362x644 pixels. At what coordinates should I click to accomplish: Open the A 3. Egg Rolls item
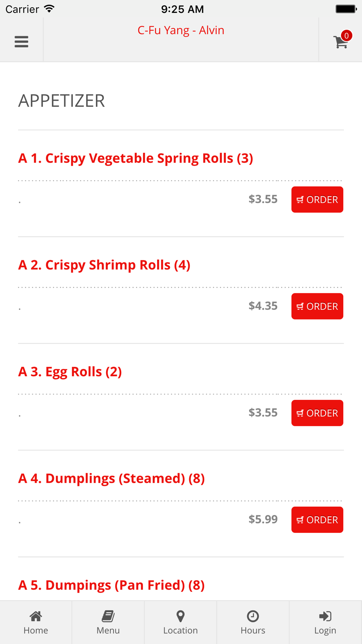pos(70,372)
